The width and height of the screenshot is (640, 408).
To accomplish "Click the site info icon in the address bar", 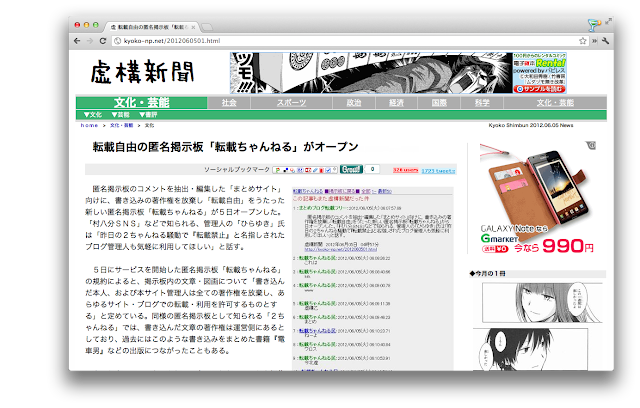I will click(x=118, y=41).
